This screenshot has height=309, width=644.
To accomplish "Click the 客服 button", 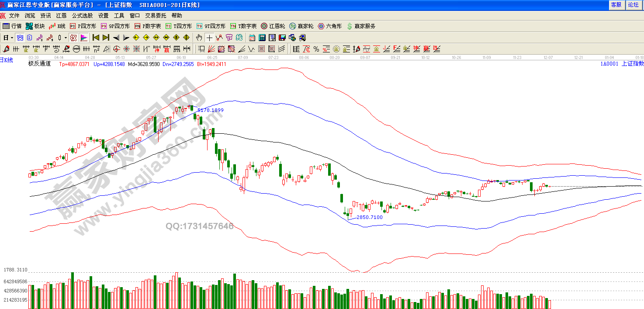I will [616, 5].
